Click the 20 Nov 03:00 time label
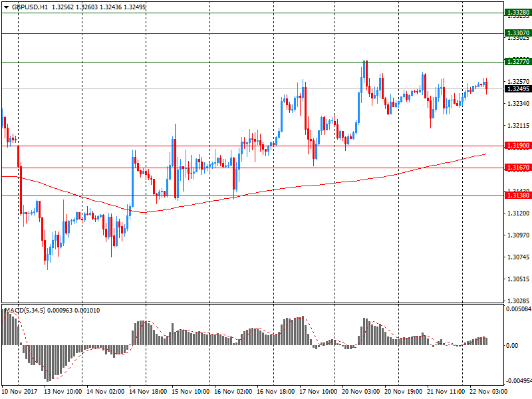Viewport: 532px width, 399px height. 361,392
